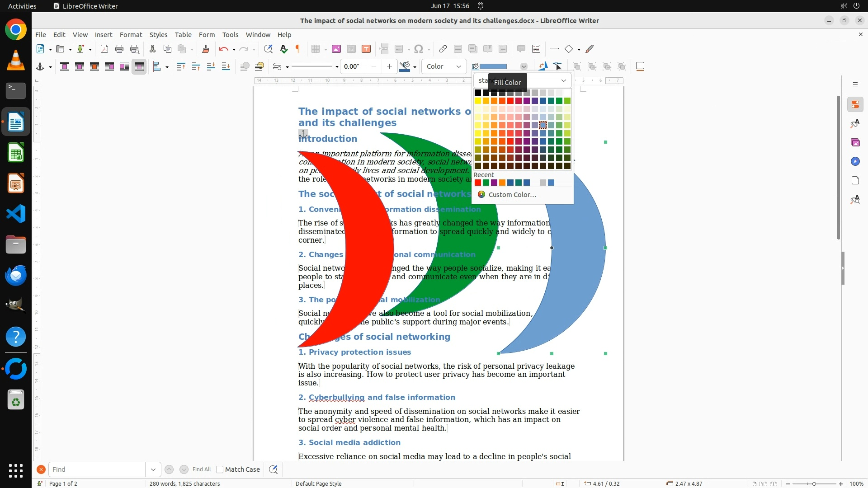Expand the Color fill style dropdown
868x488 pixels.
click(458, 66)
